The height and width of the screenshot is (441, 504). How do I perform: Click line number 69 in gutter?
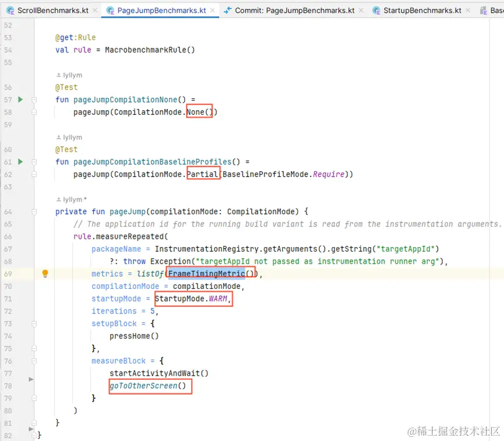tap(8, 274)
